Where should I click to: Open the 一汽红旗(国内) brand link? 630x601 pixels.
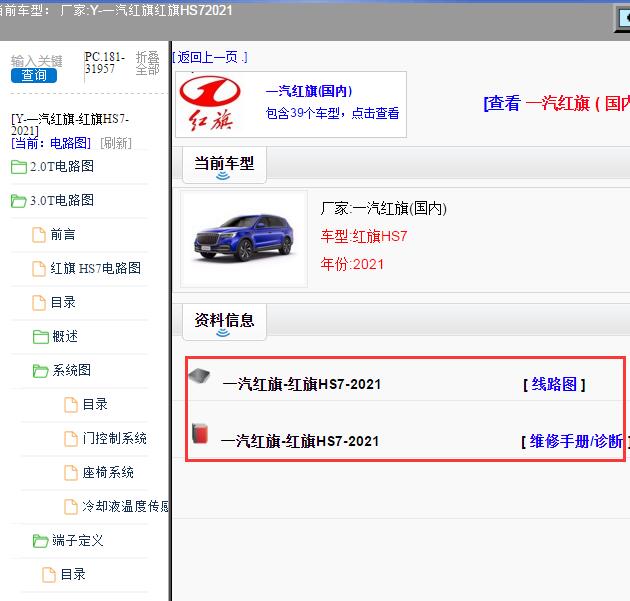tap(309, 91)
